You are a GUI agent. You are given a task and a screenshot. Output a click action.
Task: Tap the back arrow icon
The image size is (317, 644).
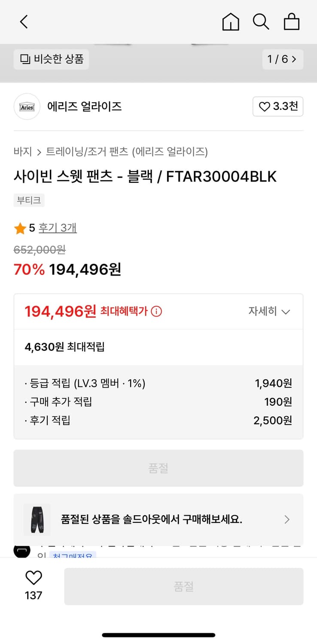[24, 21]
